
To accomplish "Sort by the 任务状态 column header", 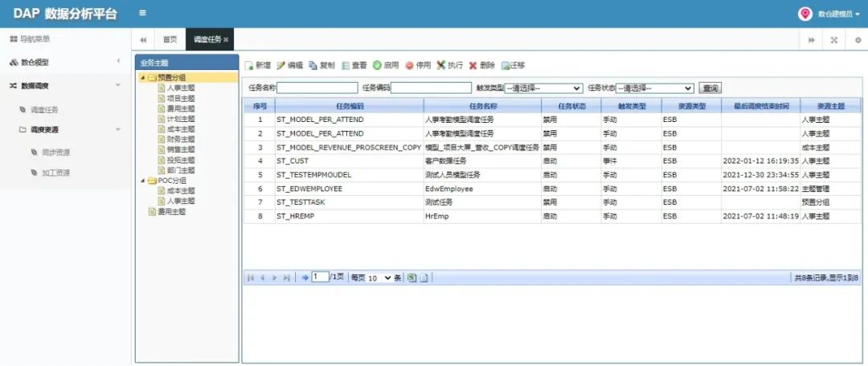I will 571,106.
